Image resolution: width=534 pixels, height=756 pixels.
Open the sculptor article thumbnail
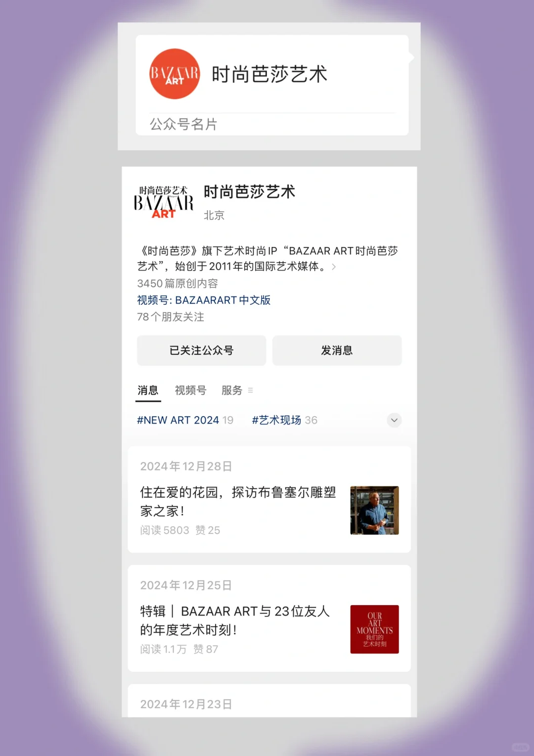pos(374,510)
